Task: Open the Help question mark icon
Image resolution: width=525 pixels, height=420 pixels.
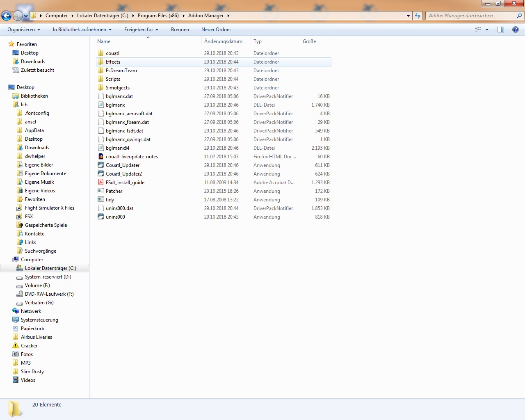Action: click(516, 30)
